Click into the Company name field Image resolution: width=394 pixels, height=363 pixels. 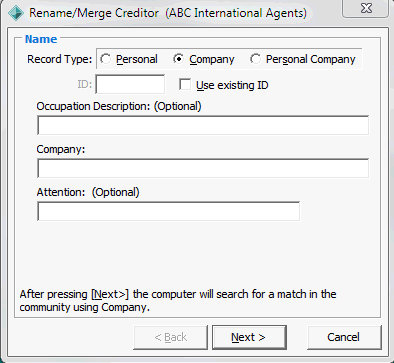click(x=203, y=168)
